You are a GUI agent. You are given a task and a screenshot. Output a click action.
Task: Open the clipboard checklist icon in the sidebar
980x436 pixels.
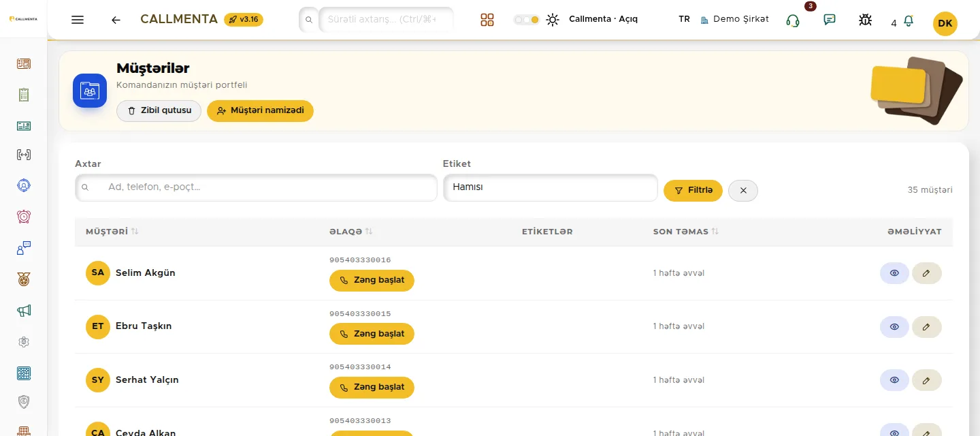tap(24, 95)
